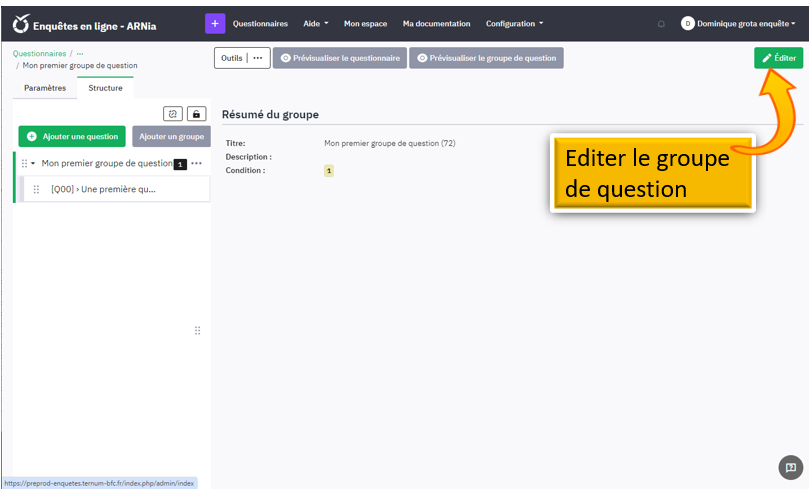This screenshot has width=811, height=492.
Task: Open the Outils menu button
Action: 242,58
